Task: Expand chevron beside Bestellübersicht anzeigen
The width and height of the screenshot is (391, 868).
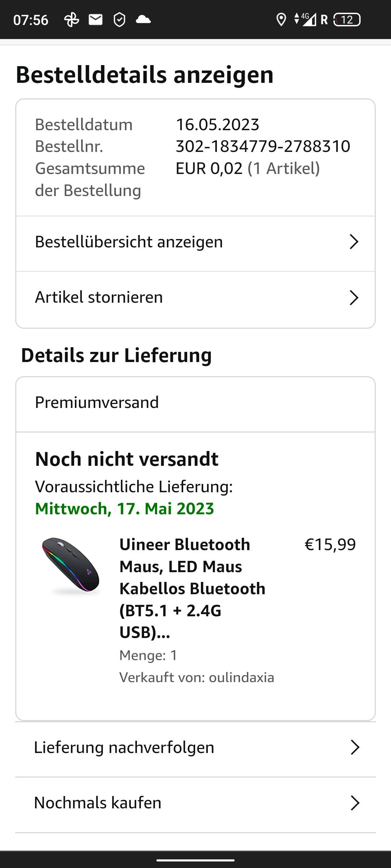Action: (x=354, y=242)
